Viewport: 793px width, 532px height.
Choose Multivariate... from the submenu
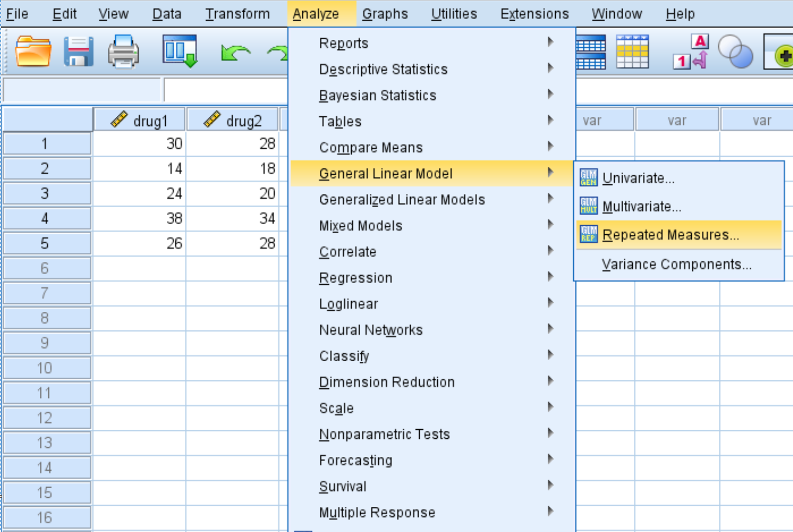click(x=679, y=206)
